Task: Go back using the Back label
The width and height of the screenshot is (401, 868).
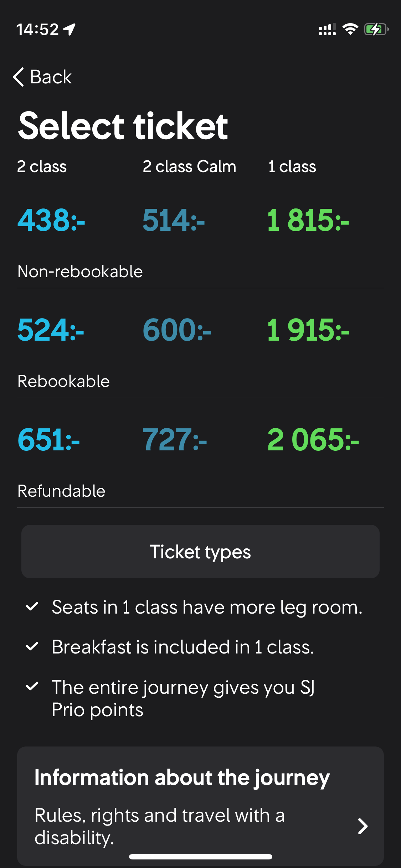Action: [x=51, y=77]
